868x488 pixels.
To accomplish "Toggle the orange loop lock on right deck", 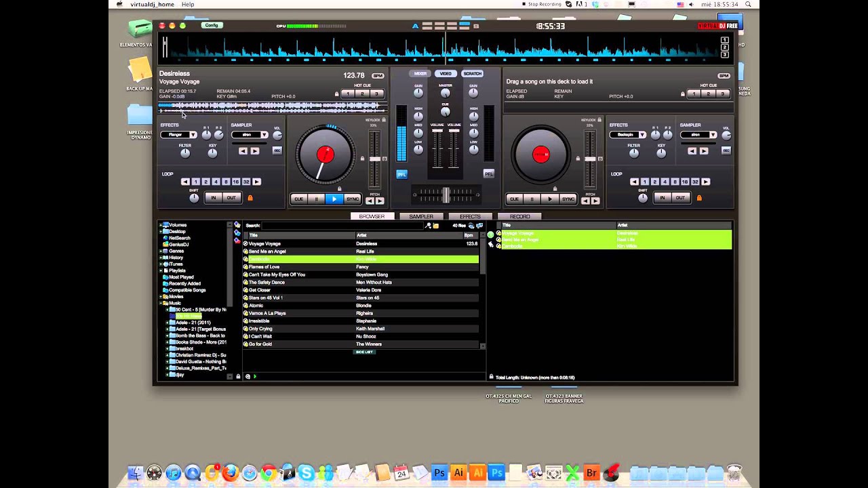I will point(699,198).
